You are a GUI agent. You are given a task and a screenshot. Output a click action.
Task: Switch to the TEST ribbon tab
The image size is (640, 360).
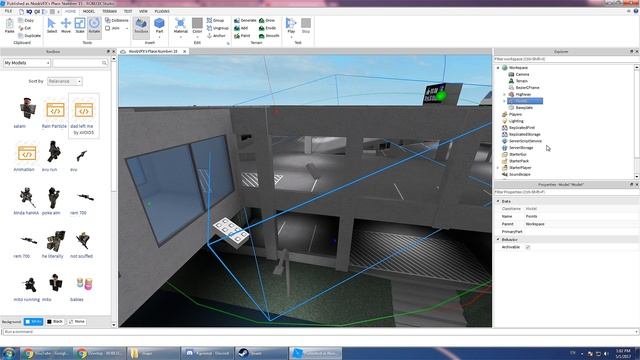(x=128, y=11)
